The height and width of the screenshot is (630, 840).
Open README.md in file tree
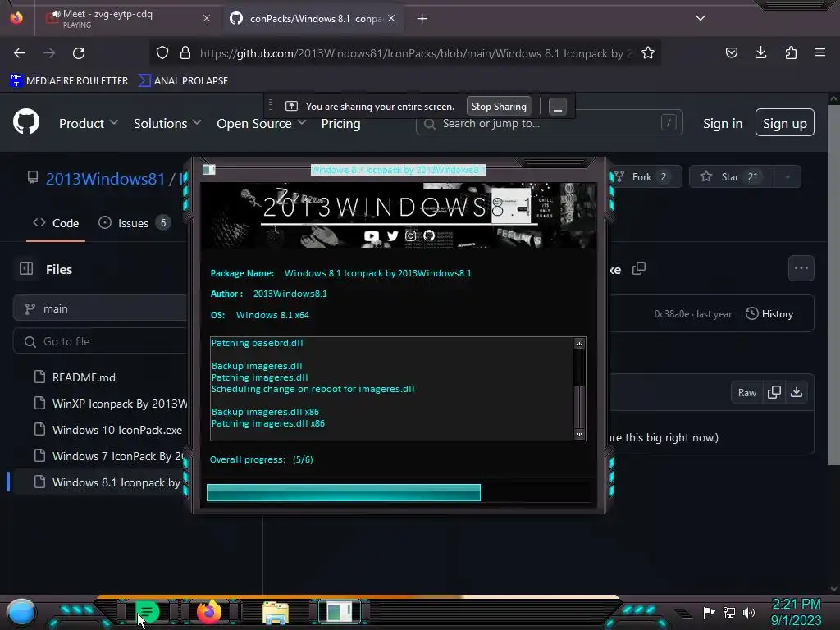tap(84, 377)
